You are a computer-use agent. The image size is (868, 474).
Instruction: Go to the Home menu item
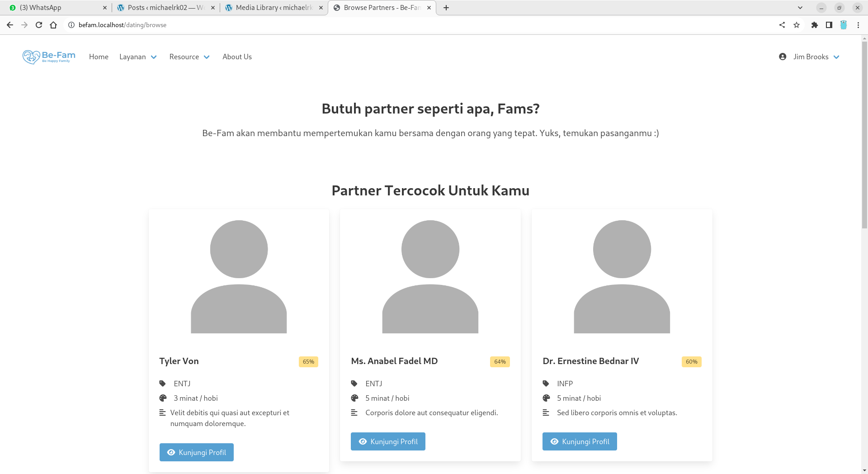99,57
